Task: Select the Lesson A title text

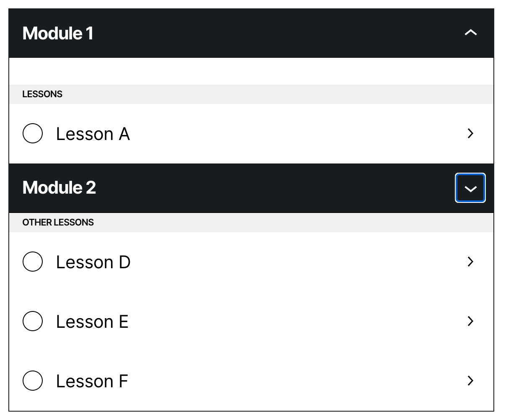Action: (x=93, y=134)
